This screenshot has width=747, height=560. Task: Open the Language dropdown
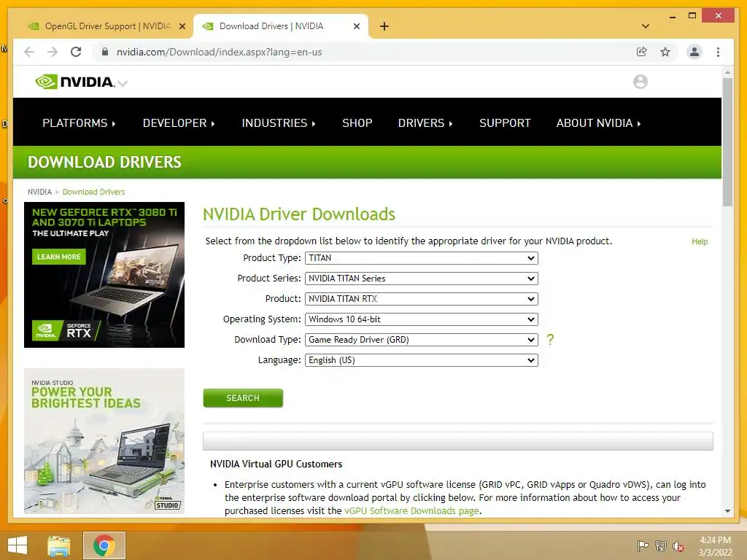pos(422,360)
